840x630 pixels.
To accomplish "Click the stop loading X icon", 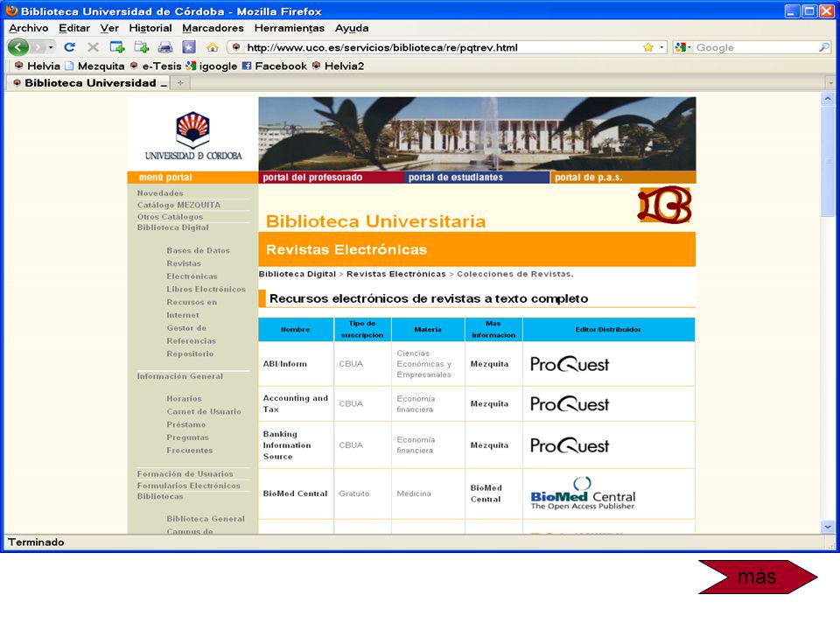I will coord(94,47).
